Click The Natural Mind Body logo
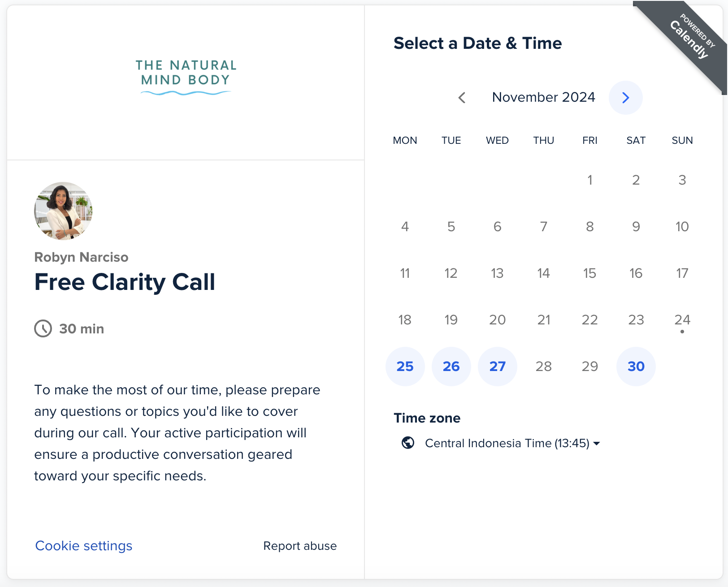Viewport: 728px width, 587px height. 186,77
